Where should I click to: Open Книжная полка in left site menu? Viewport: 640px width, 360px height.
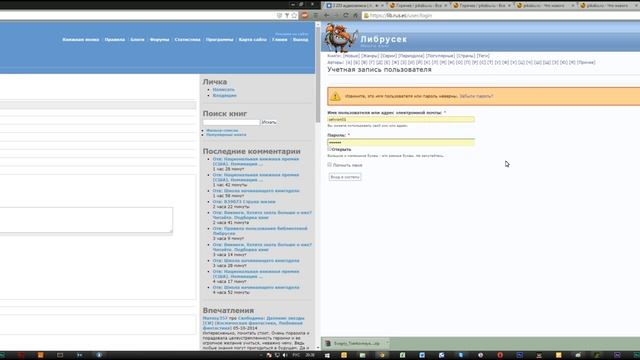81,40
